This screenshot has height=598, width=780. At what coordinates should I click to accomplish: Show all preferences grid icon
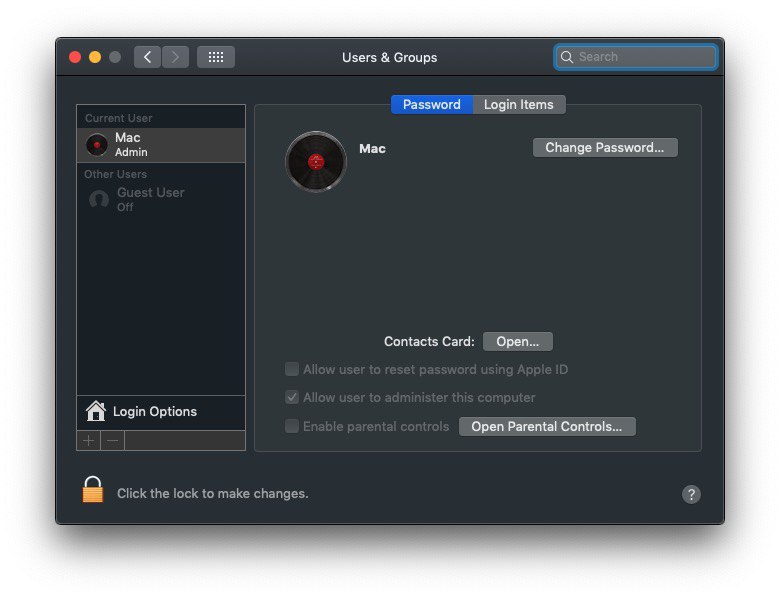click(216, 57)
